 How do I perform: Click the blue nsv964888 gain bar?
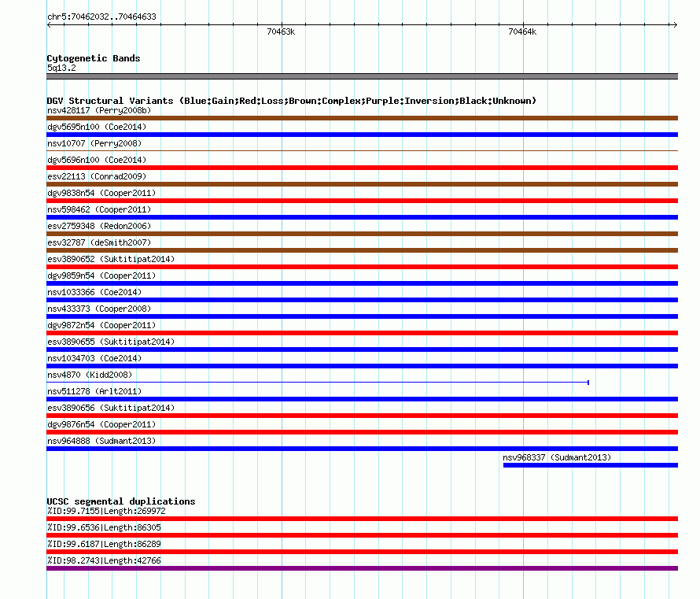[362, 449]
